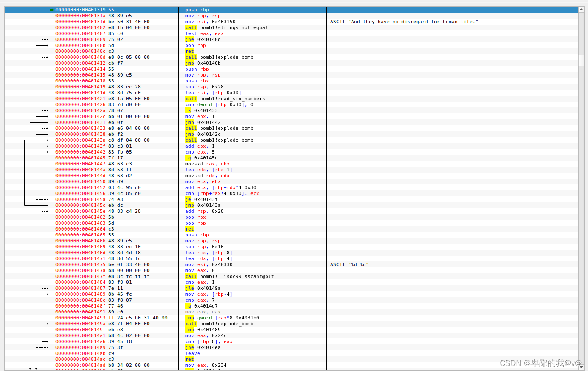
Task: Click cmp ebx, 5 instruction
Action: pos(200,152)
